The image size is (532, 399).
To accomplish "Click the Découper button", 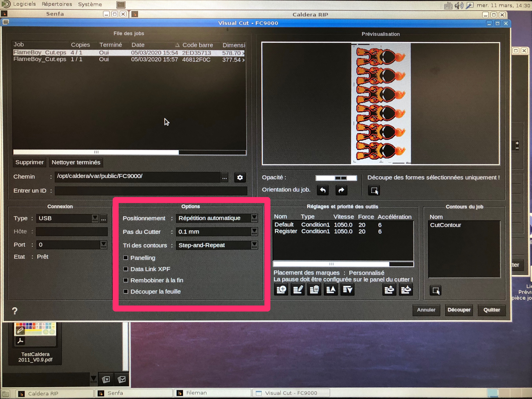I will coord(459,310).
